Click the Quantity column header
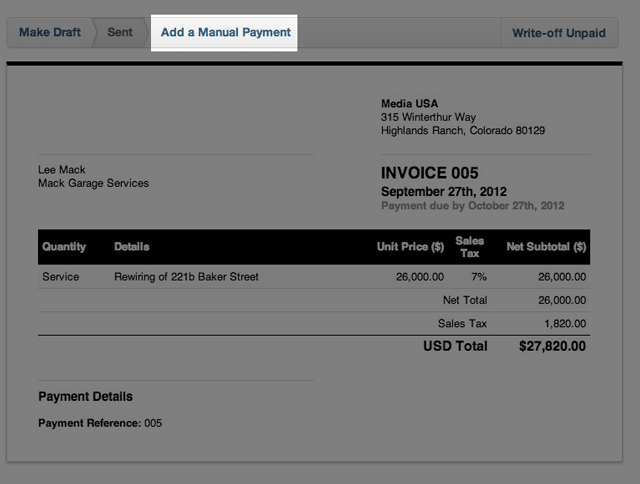Screen dimensions: 640x484 click(64, 247)
